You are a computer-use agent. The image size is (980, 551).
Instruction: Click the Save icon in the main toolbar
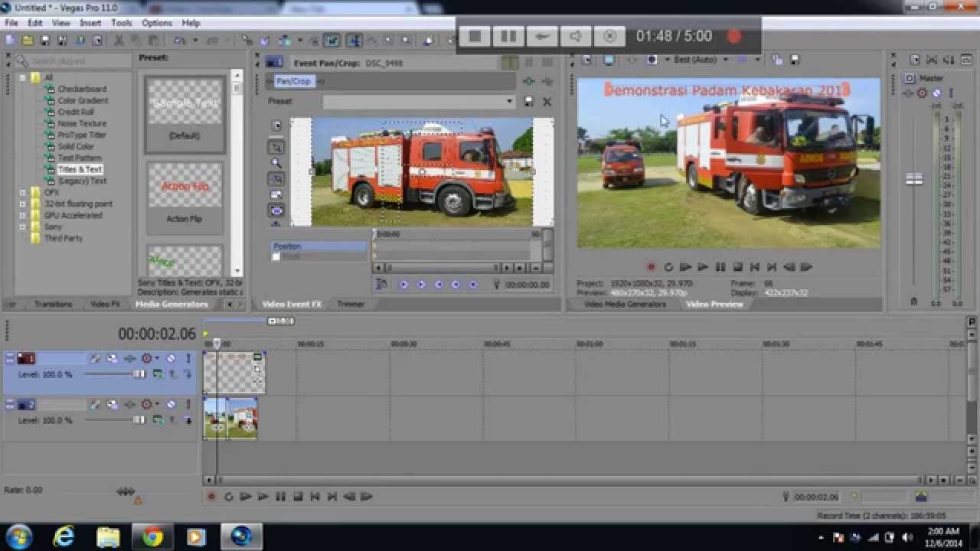click(x=44, y=41)
